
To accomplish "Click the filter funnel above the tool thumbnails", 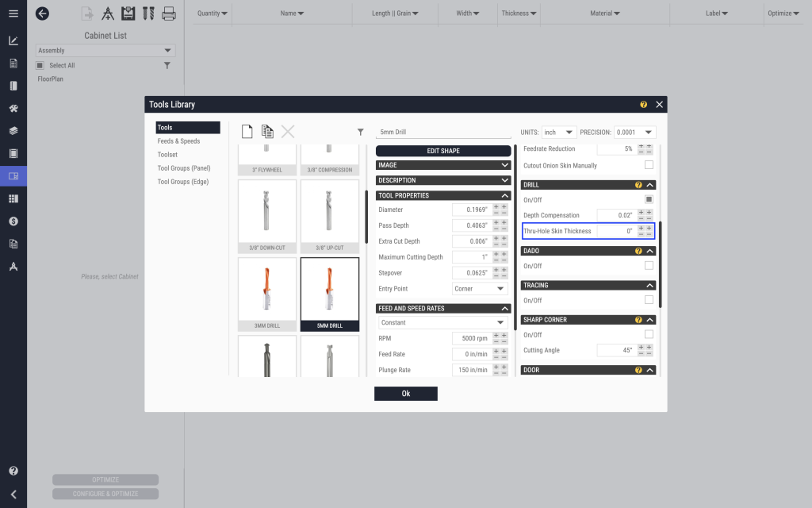I will 360,133.
